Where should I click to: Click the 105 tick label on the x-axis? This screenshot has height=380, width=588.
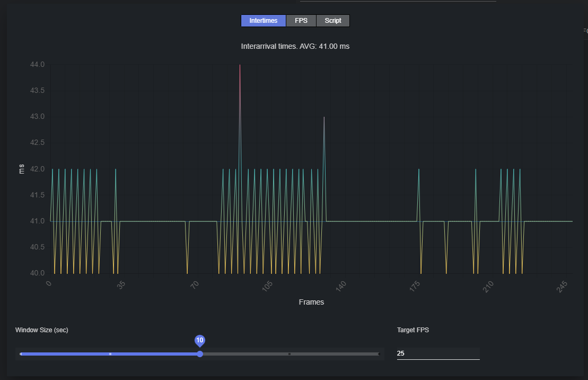tap(267, 286)
